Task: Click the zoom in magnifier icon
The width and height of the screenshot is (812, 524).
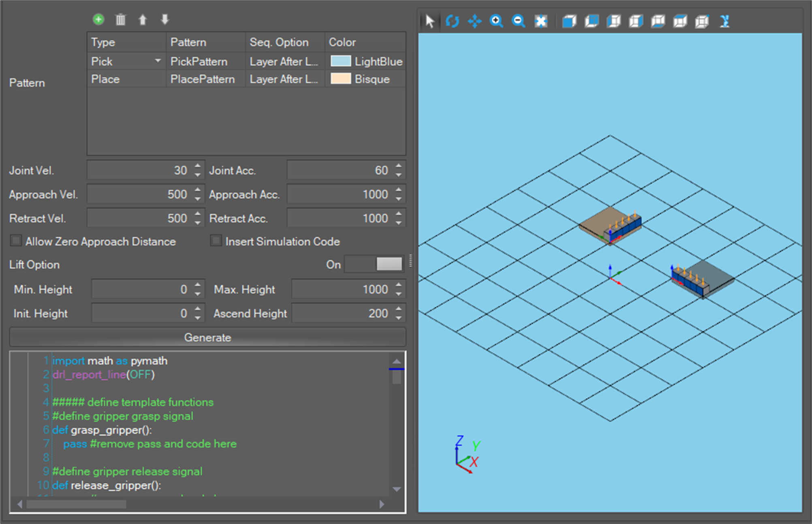Action: [497, 21]
